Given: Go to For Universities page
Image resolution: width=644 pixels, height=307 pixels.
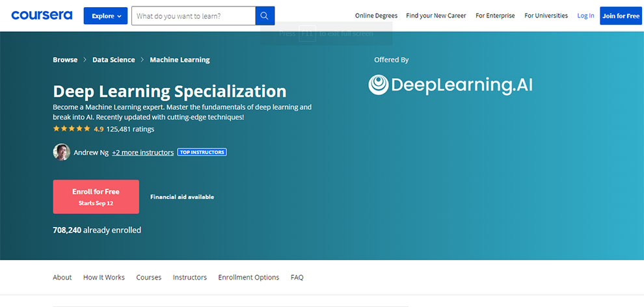Looking at the screenshot, I should pos(546,16).
